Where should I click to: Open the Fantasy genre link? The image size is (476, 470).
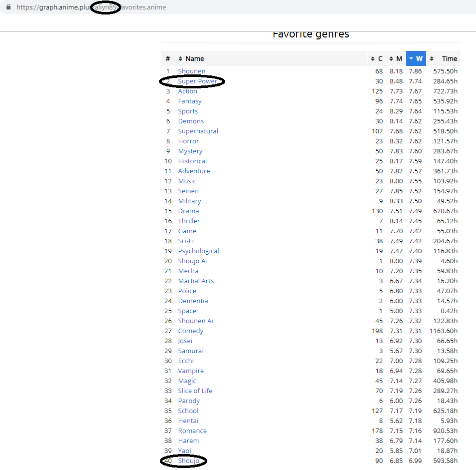tap(190, 101)
